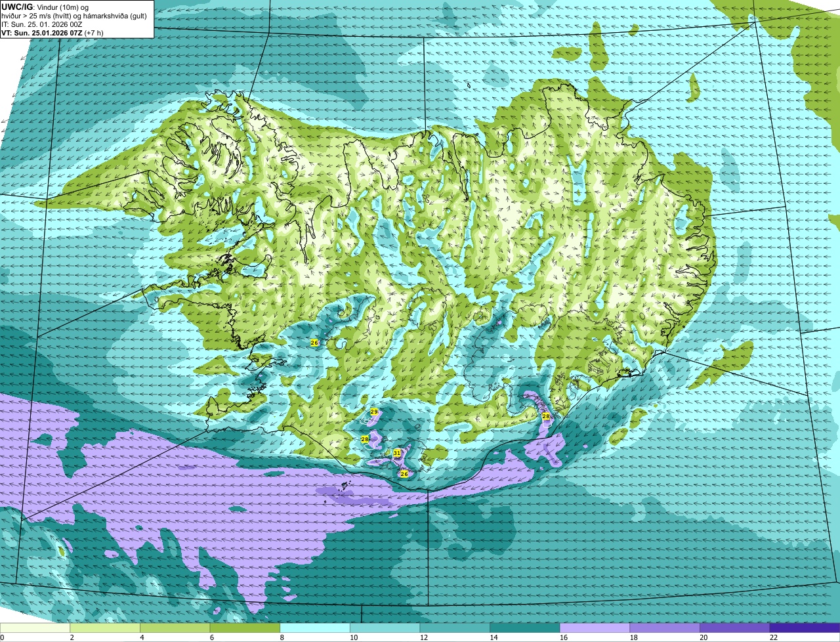Select the 6–8 m/s olive green swatch

(245, 628)
